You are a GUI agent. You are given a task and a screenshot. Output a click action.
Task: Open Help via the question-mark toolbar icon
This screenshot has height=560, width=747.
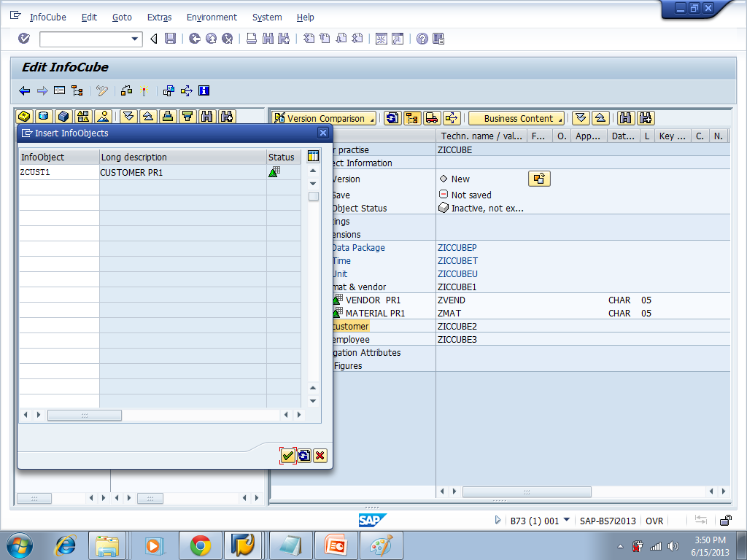click(422, 39)
